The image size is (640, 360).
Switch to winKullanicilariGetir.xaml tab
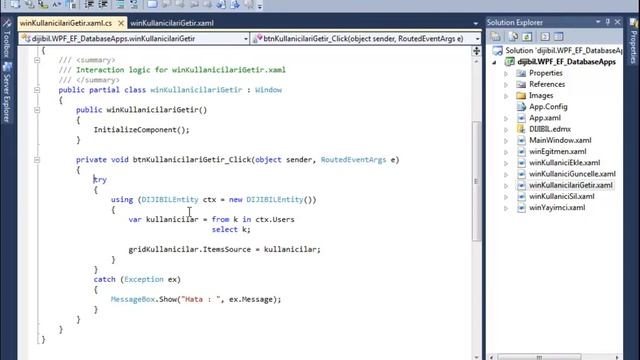[172, 23]
